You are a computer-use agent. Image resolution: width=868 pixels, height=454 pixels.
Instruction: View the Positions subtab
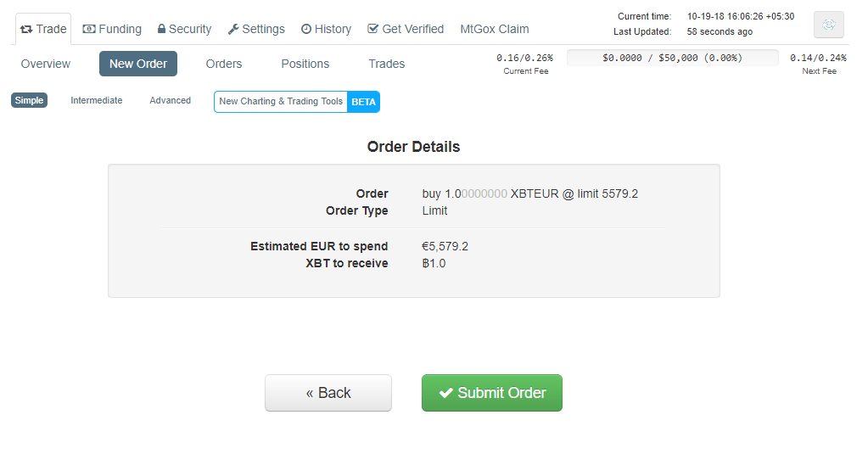(305, 64)
